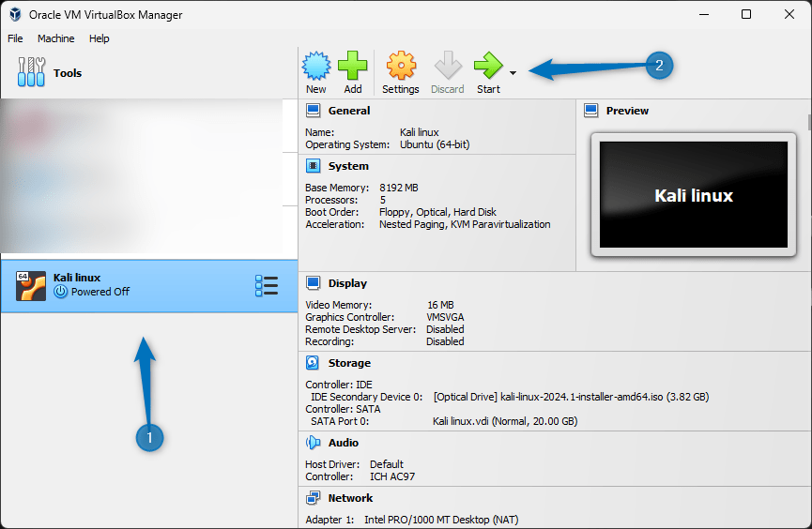Click the optical drive kali-linux-2024.1-installer-amd64.iso entry
The image size is (812, 529).
571,397
